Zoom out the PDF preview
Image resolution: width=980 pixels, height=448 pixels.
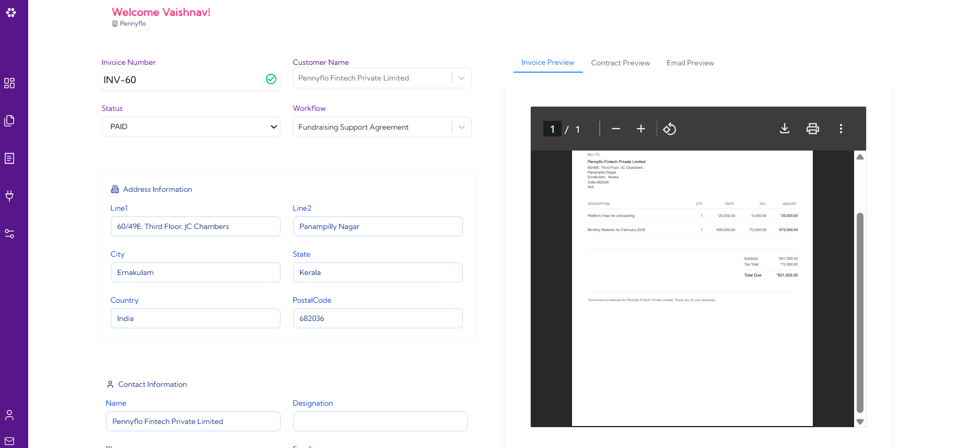pos(616,129)
